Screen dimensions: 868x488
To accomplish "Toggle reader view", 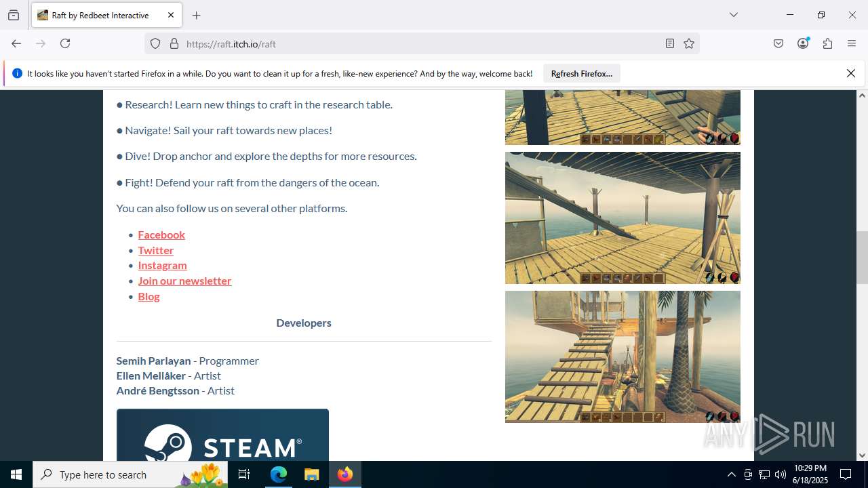I will coord(670,43).
